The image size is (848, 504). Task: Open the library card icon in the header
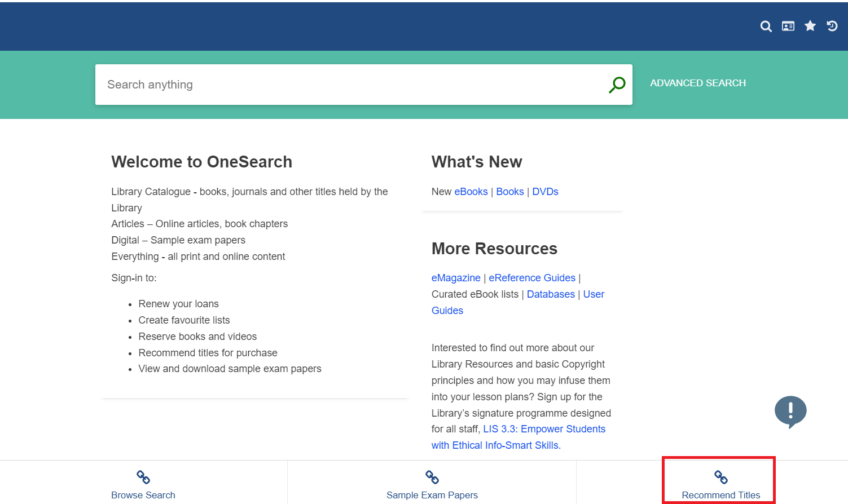click(x=788, y=26)
